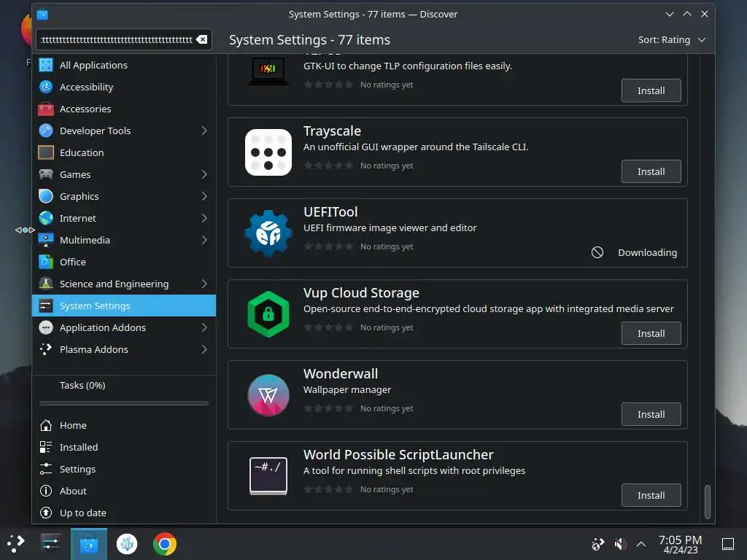Open the Wonderwall title text
Viewport: 747px width, 560px height.
click(341, 374)
